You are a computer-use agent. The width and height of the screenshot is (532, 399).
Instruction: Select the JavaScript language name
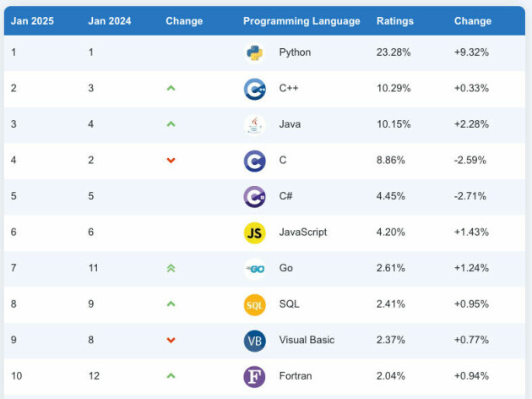pyautogui.click(x=303, y=232)
